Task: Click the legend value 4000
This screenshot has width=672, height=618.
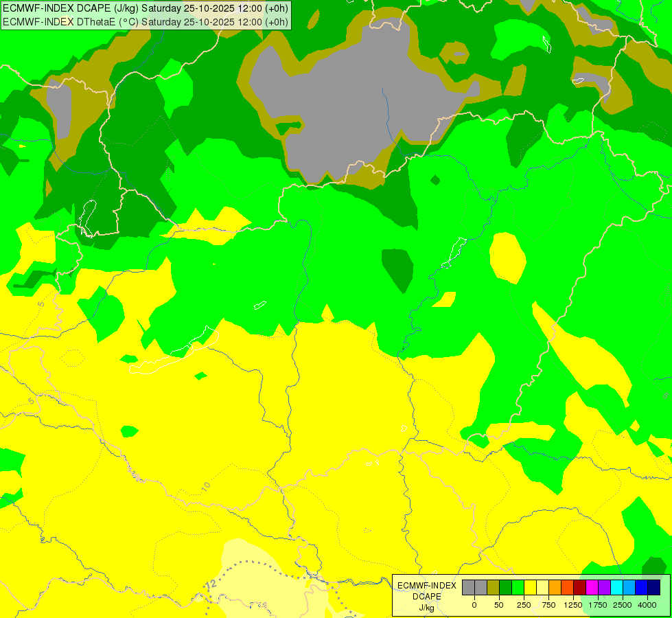Action: coord(647,605)
